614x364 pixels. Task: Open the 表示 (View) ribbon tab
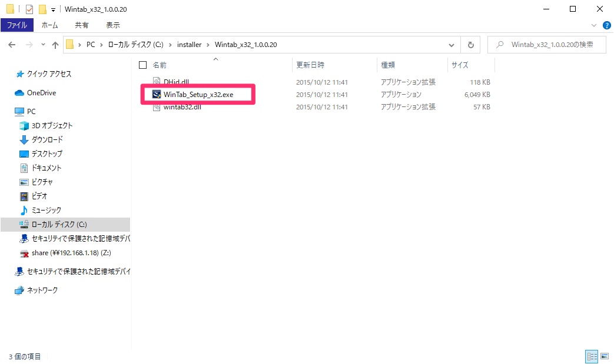pos(113,25)
